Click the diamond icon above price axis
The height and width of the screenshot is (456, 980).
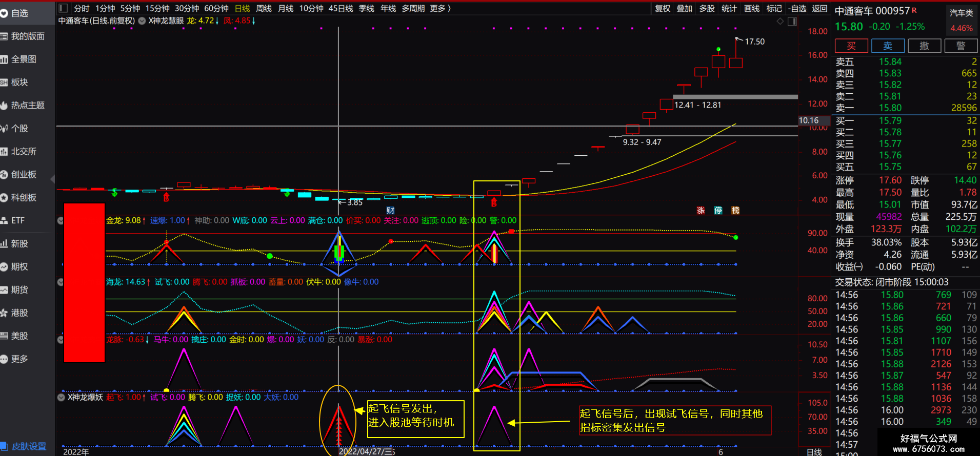[x=780, y=21]
